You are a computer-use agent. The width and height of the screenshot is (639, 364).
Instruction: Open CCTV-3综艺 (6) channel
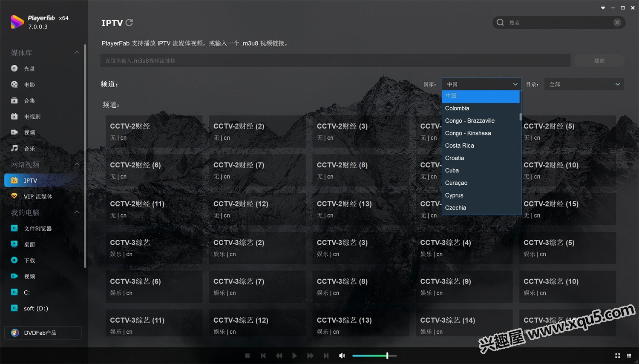154,287
